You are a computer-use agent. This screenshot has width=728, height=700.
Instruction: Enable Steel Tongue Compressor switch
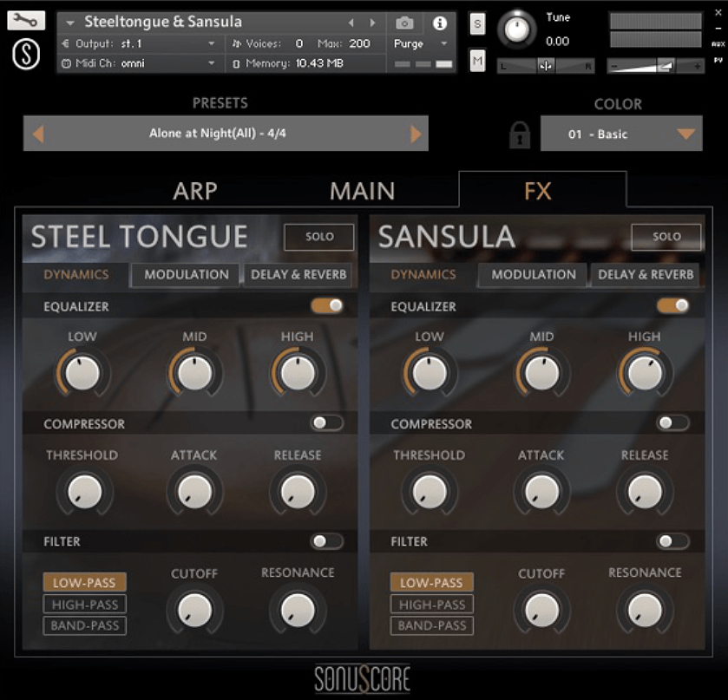click(327, 423)
